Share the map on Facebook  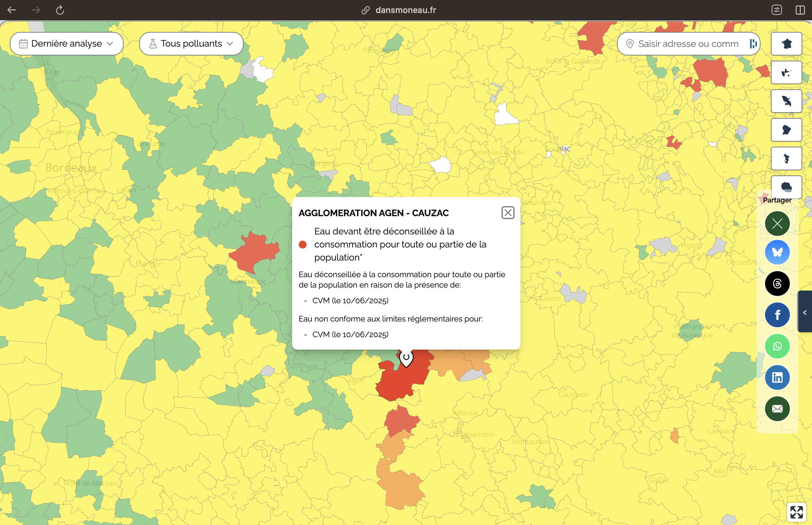(777, 315)
